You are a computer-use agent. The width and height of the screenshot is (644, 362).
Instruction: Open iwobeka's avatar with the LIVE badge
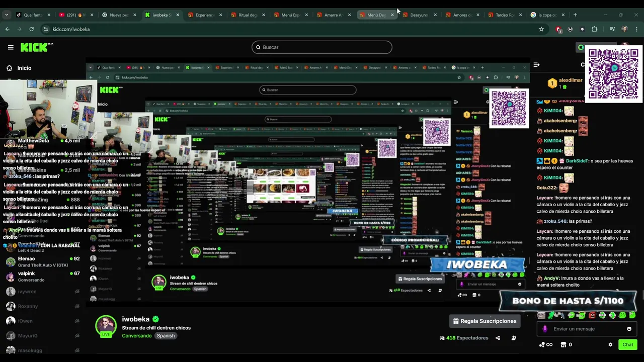point(106,326)
